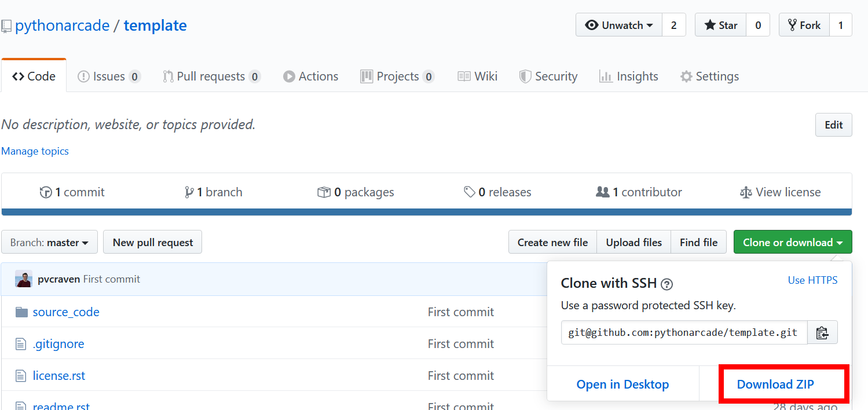Toggle the Clone or download dropdown
This screenshot has width=868, height=410.
tap(793, 242)
